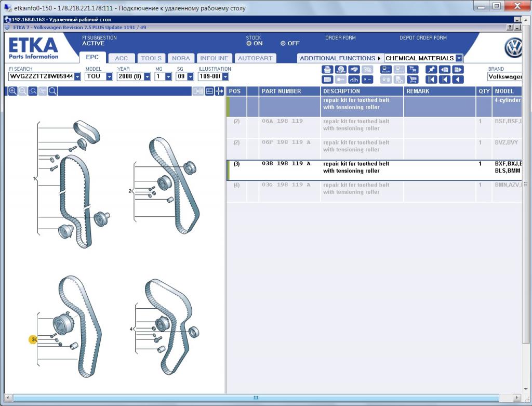
Task: Select part row 038 198 119 A
Action: (374, 170)
